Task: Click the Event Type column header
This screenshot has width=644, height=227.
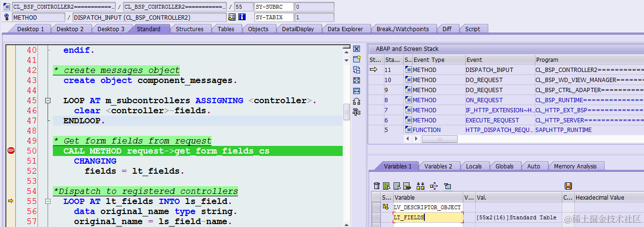Action: [438, 60]
